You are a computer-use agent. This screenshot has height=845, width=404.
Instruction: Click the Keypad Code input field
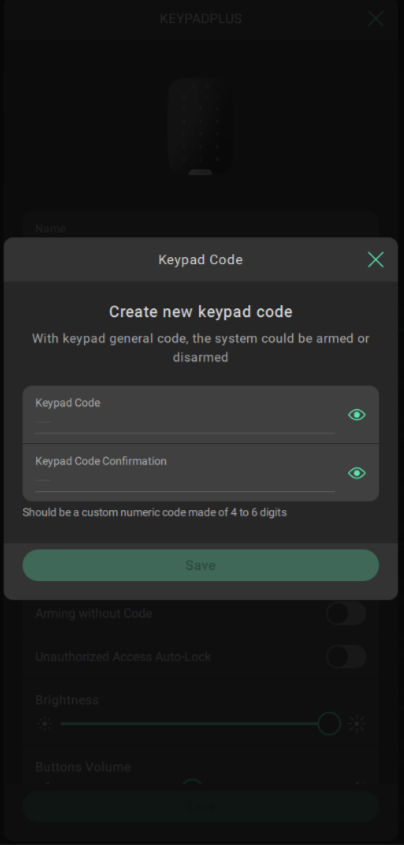pyautogui.click(x=185, y=424)
